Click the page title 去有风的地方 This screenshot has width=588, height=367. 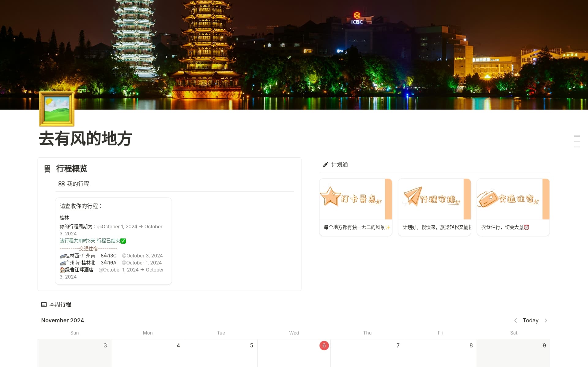pyautogui.click(x=85, y=139)
